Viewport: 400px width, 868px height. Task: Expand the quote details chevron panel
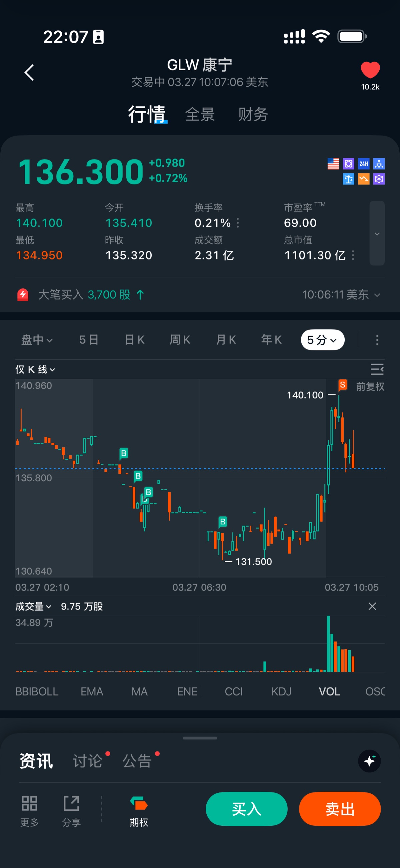[377, 233]
